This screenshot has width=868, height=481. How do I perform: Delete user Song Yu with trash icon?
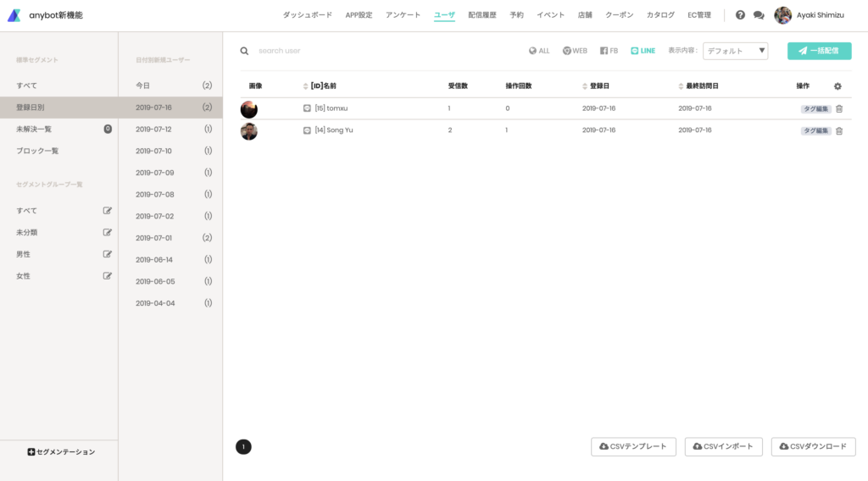pos(839,131)
